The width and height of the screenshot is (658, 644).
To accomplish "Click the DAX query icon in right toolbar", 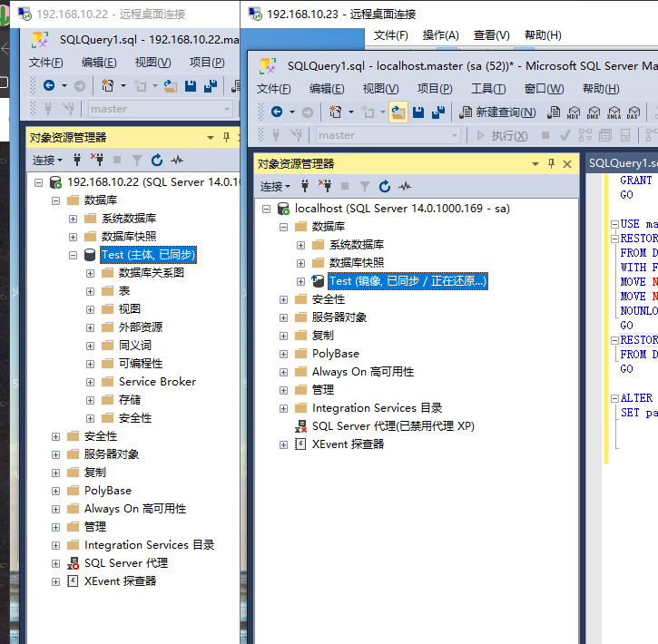I will click(633, 112).
